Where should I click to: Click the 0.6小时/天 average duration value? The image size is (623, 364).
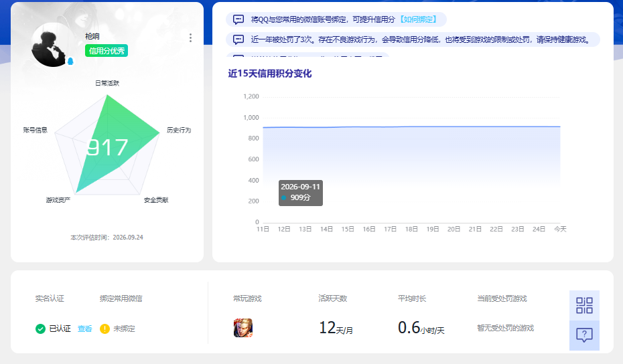421,328
